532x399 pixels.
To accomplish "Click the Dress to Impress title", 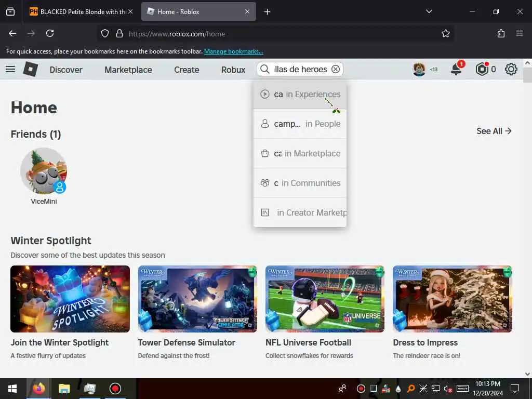I will (x=425, y=343).
